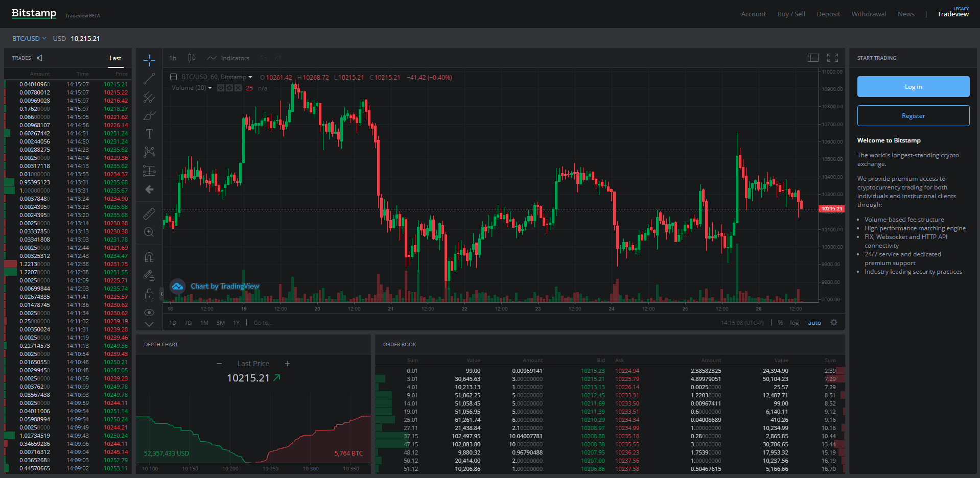This screenshot has height=478, width=980.
Task: Open the 1h interval selector
Action: (173, 58)
